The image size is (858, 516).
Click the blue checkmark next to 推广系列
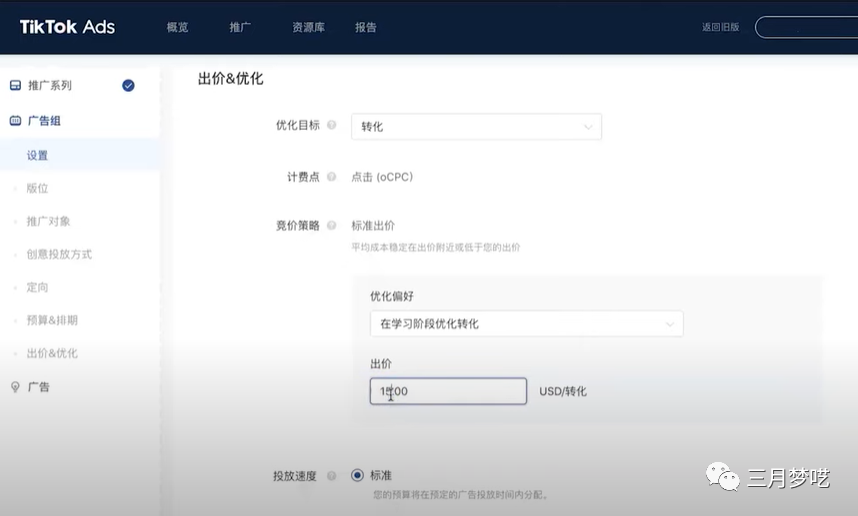[x=128, y=86]
